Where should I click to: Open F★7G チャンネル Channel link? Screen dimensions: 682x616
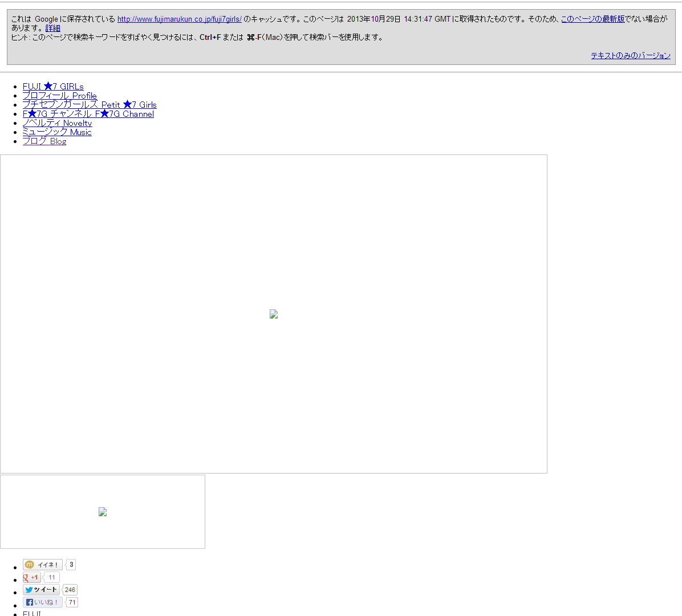pyautogui.click(x=88, y=114)
